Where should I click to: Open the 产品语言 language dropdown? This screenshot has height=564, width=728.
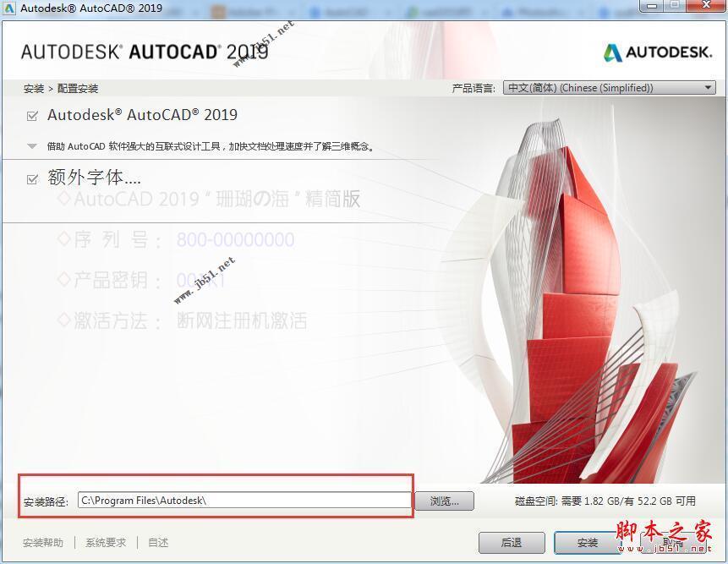[x=610, y=88]
